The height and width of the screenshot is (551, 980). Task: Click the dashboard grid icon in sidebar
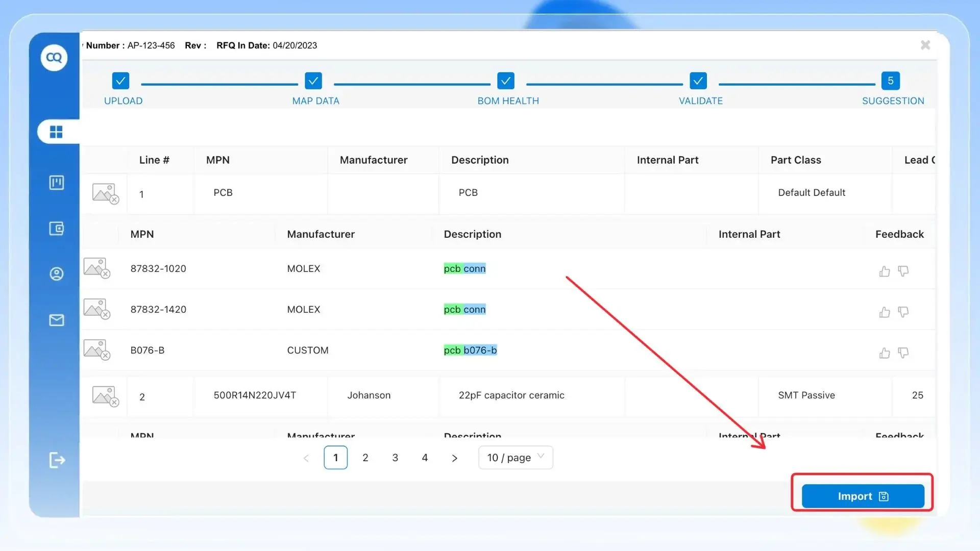[x=56, y=132]
